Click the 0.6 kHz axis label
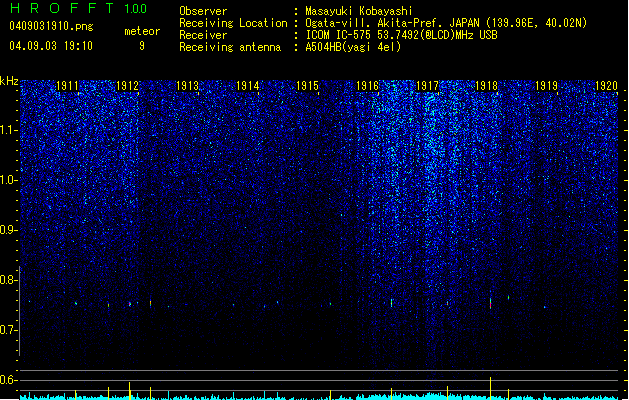629x400 pixels. coord(8,380)
